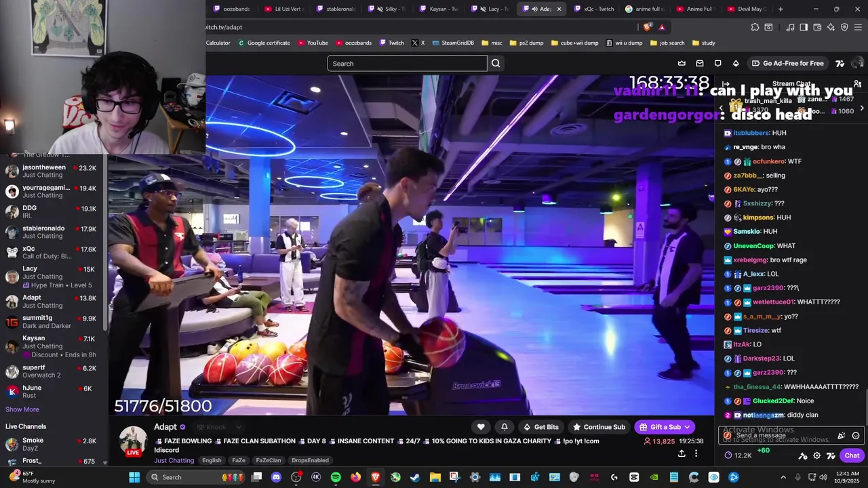Switch to the oozebands tab
868x488 pixels.
click(x=232, y=9)
